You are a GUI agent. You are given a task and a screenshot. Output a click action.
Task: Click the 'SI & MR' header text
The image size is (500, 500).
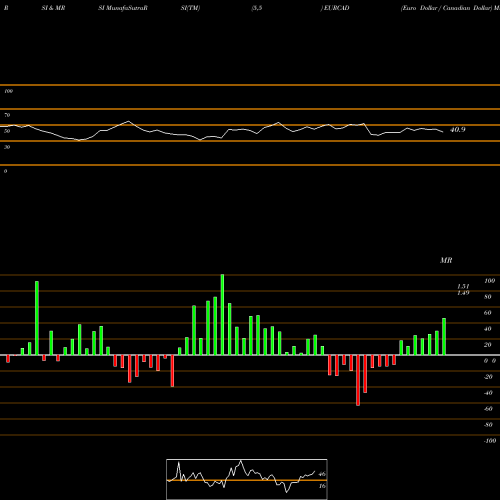(x=53, y=8)
